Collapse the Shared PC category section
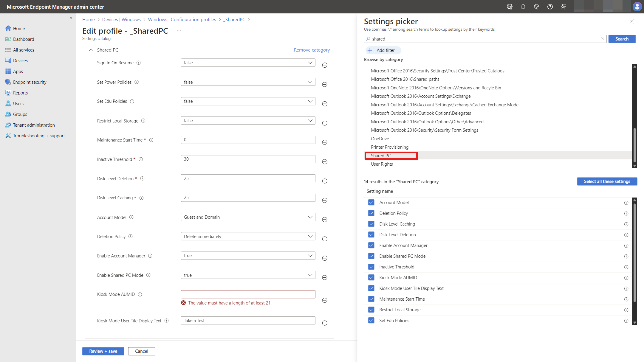Image resolution: width=644 pixels, height=362 pixels. click(91, 50)
